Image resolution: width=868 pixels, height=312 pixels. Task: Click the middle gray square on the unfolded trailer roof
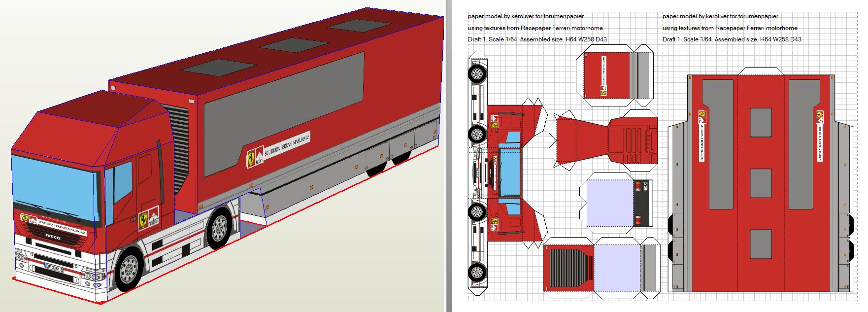click(761, 183)
